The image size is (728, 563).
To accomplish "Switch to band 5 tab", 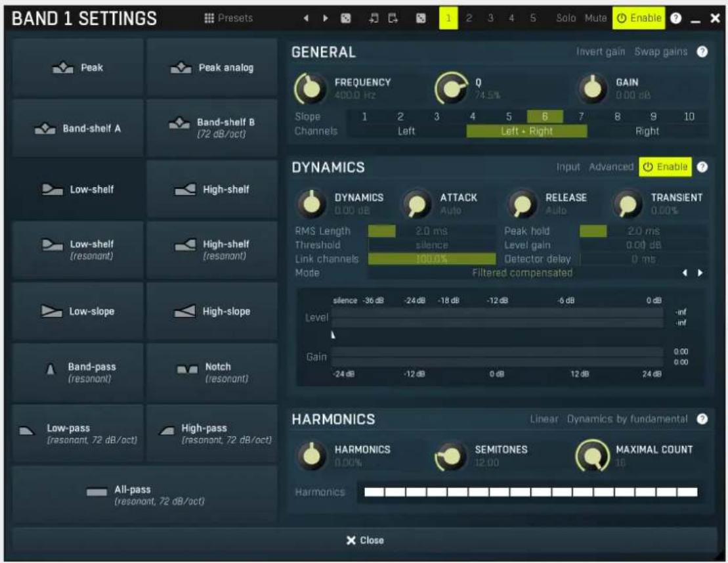I will coord(533,18).
